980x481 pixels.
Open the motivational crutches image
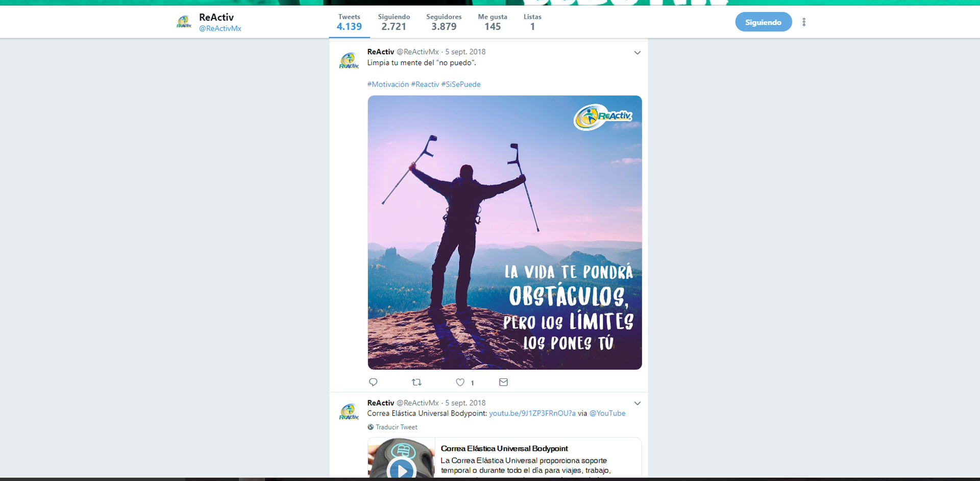(x=504, y=232)
